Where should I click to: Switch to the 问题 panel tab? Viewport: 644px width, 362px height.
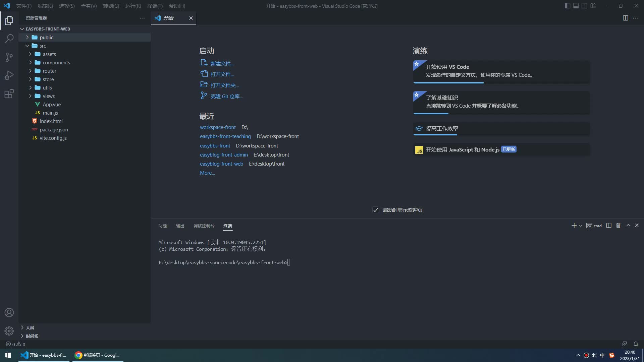163,226
